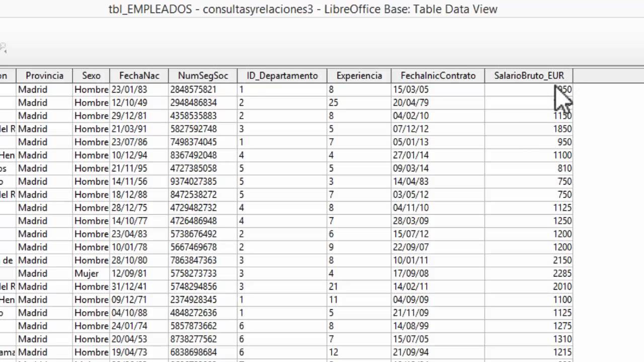Click the contract date 21/09/94
This screenshot has width=644, height=362.
click(438, 352)
